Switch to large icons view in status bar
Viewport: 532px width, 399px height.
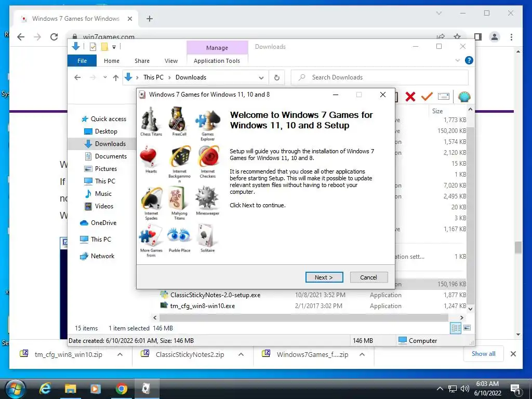(467, 328)
